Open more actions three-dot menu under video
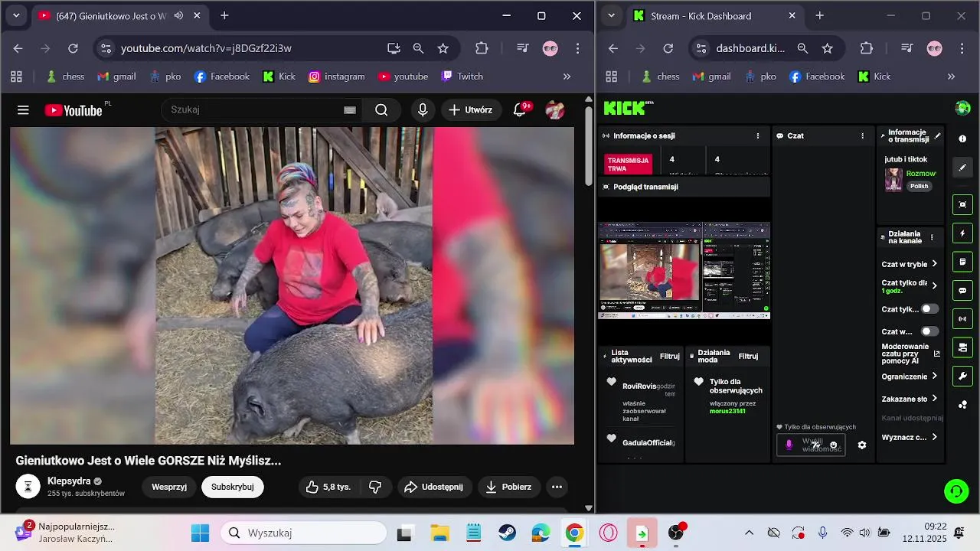The image size is (980, 551). tap(557, 487)
